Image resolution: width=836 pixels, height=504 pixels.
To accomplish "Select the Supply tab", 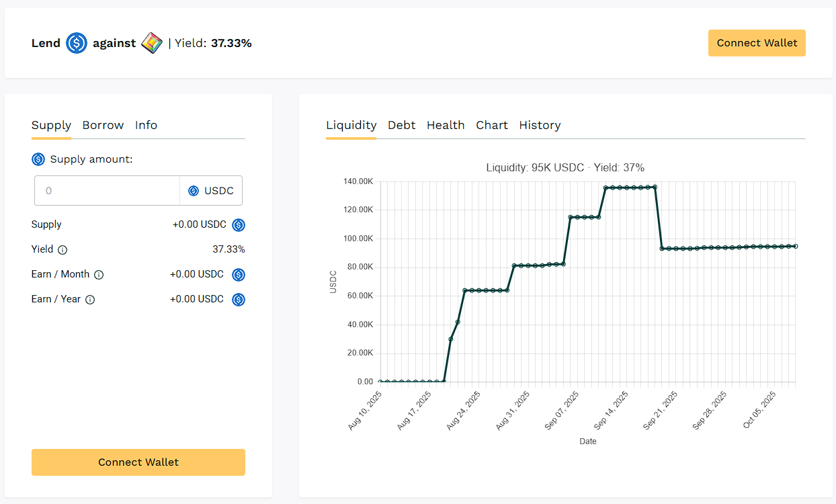I will [x=51, y=125].
